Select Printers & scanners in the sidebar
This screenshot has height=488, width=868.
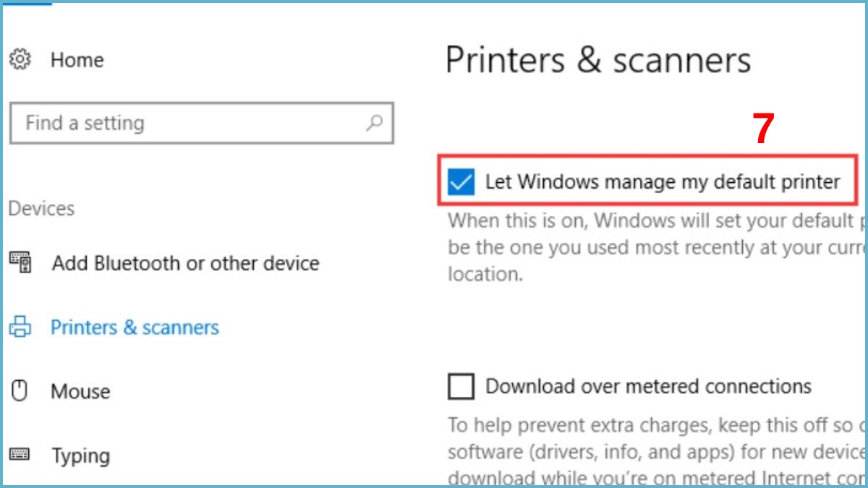coord(135,327)
